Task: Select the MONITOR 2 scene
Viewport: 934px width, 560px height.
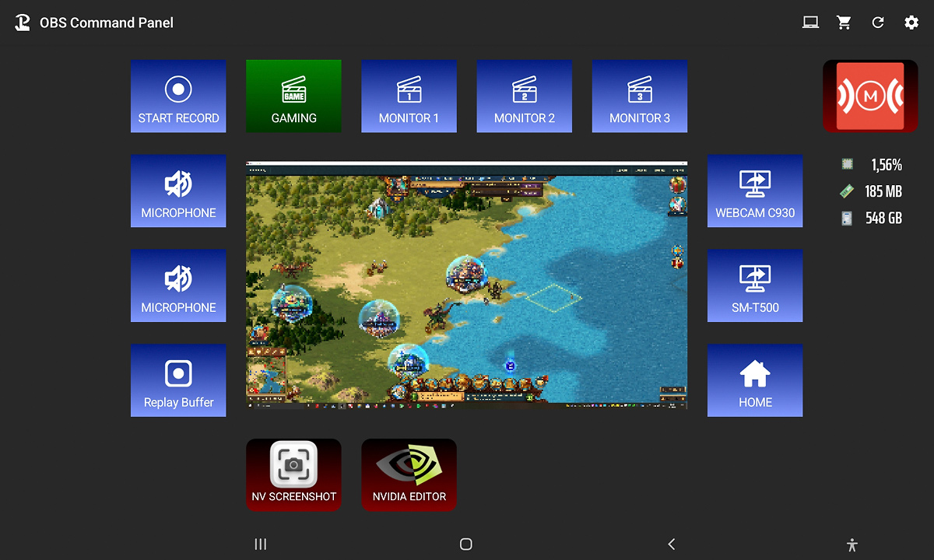Action: click(x=524, y=96)
